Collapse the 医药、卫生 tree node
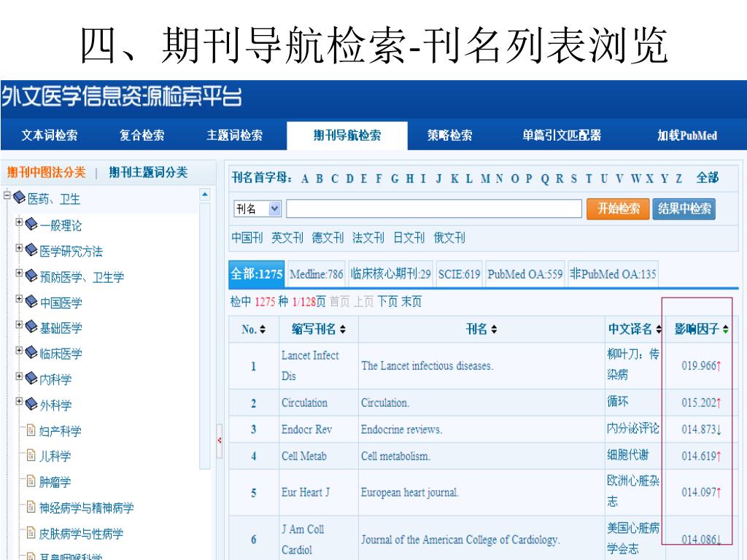 coord(7,195)
